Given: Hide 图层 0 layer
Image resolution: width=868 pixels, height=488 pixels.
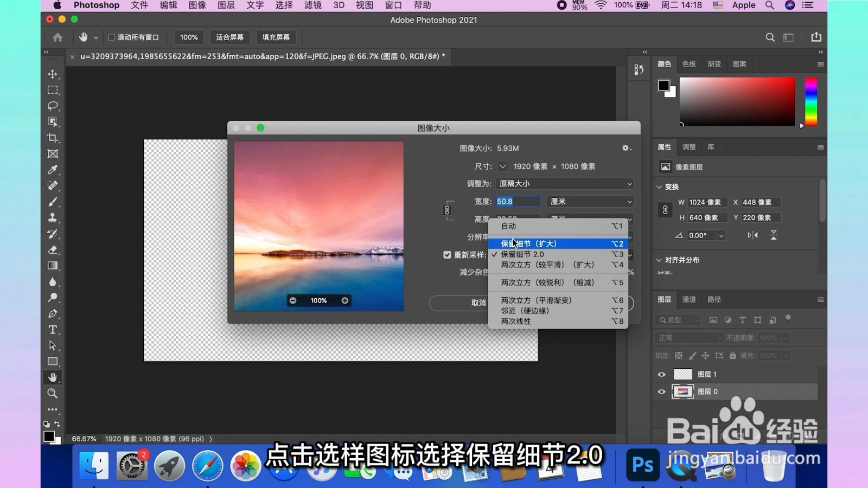Looking at the screenshot, I should tap(661, 391).
